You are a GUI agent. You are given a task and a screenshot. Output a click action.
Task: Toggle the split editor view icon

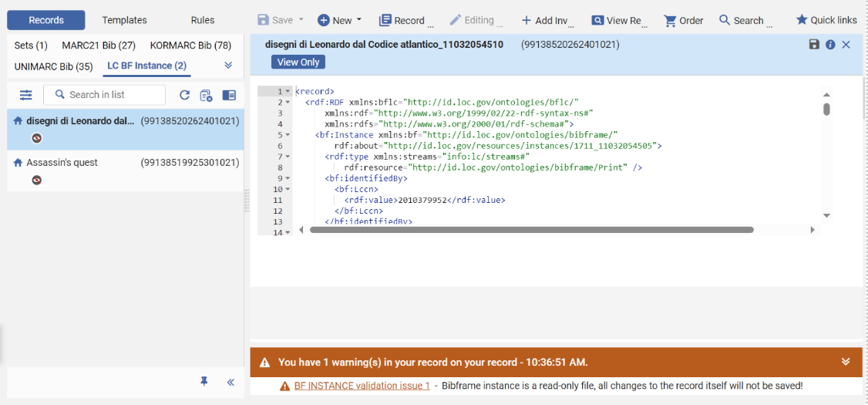point(229,95)
